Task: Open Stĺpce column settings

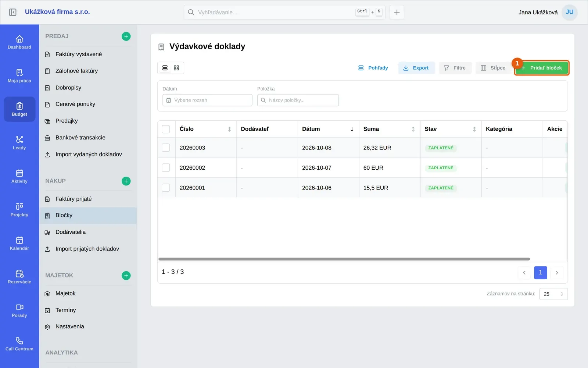Action: tap(493, 68)
